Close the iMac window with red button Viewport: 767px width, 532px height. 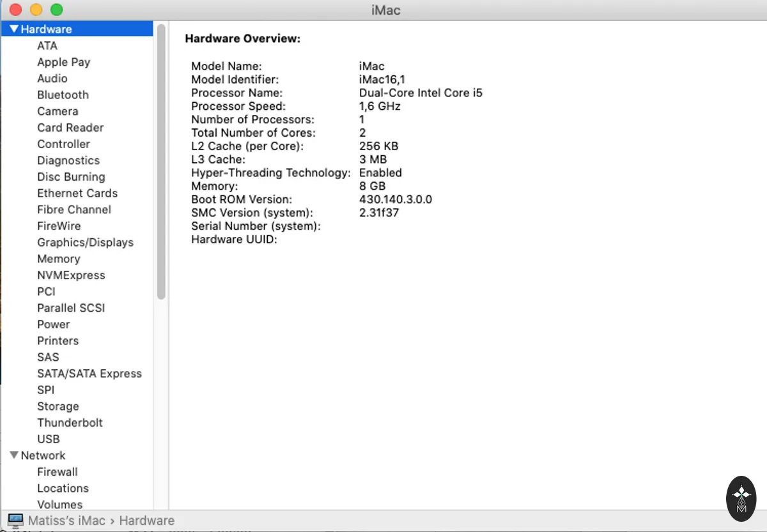tap(16, 10)
